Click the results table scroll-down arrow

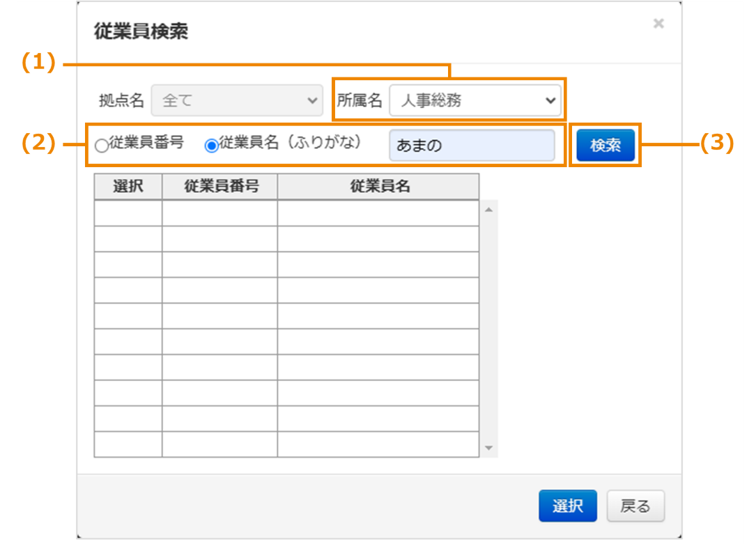click(x=488, y=448)
